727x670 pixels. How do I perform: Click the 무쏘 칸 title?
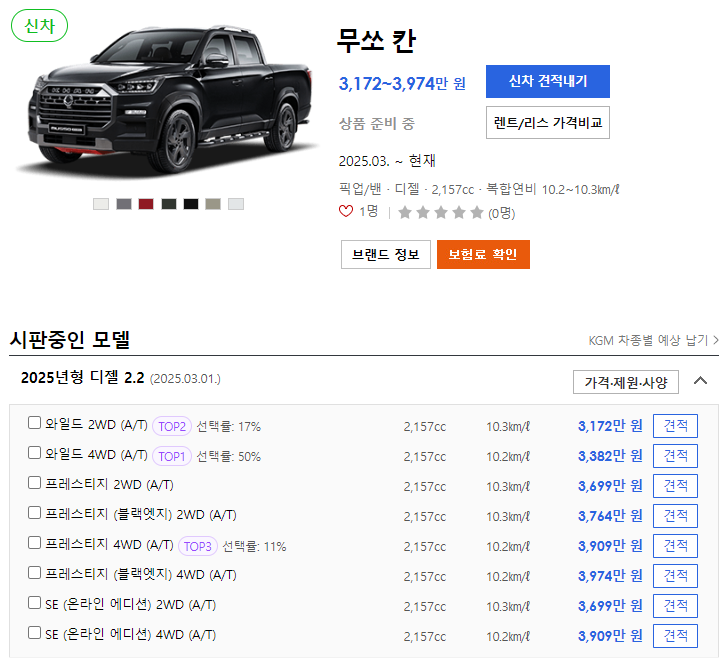pyautogui.click(x=376, y=40)
